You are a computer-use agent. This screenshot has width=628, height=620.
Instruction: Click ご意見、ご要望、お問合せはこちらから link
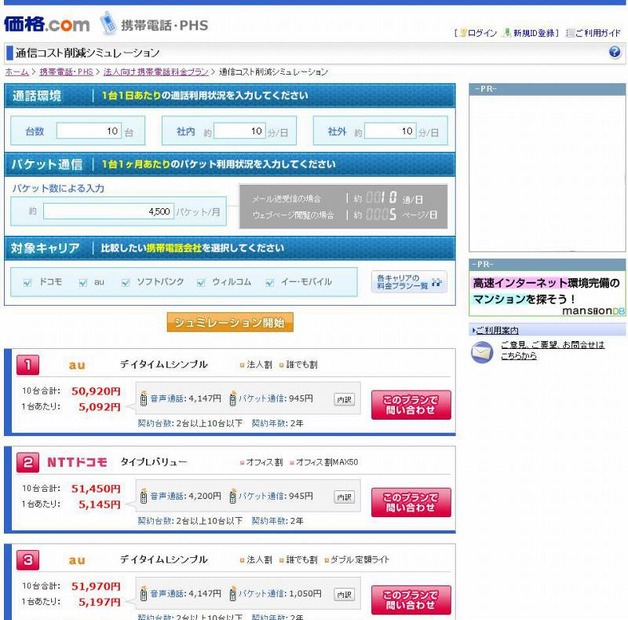pyautogui.click(x=552, y=350)
